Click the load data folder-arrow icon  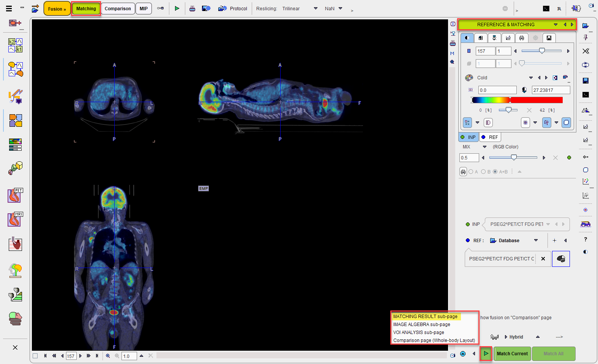(x=35, y=8)
